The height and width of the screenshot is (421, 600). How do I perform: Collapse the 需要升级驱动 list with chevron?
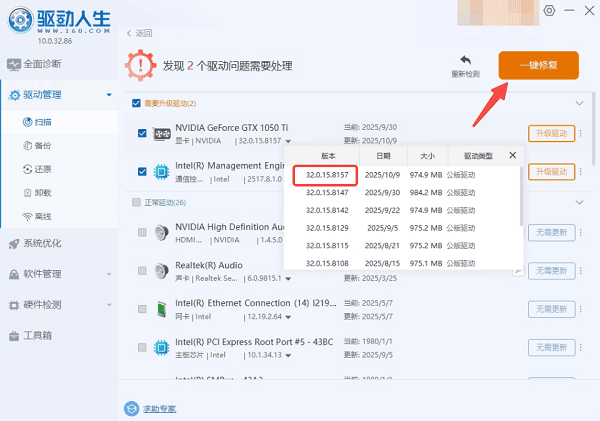point(578,103)
